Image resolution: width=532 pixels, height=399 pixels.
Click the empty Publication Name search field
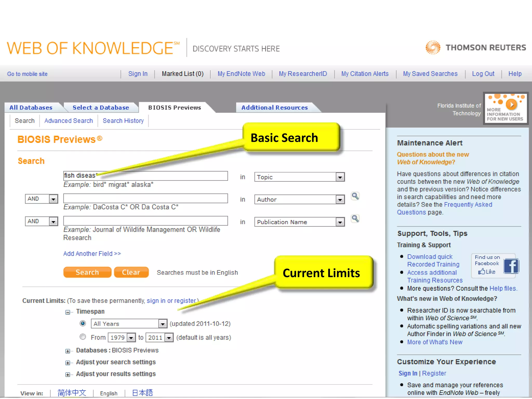coord(145,221)
